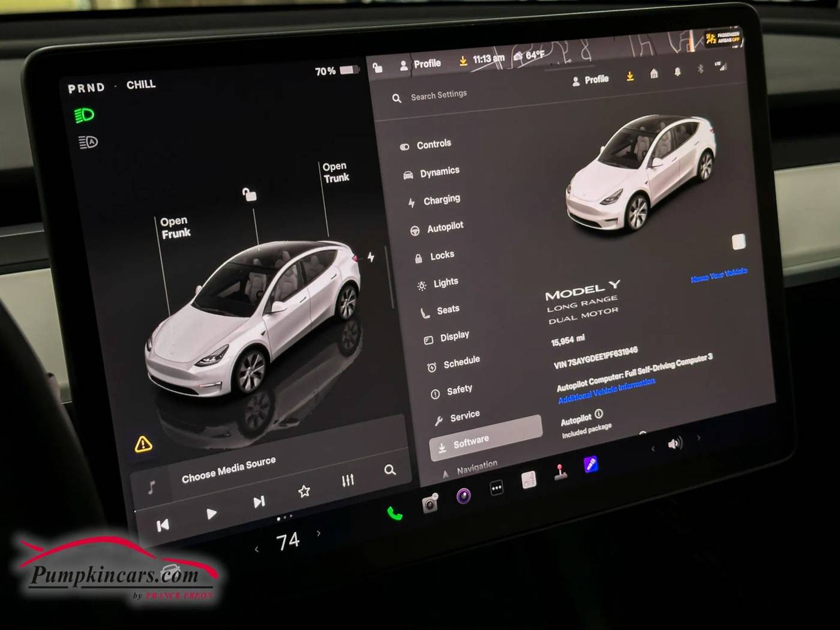
Task: Open the Locks settings
Action: tap(435, 256)
